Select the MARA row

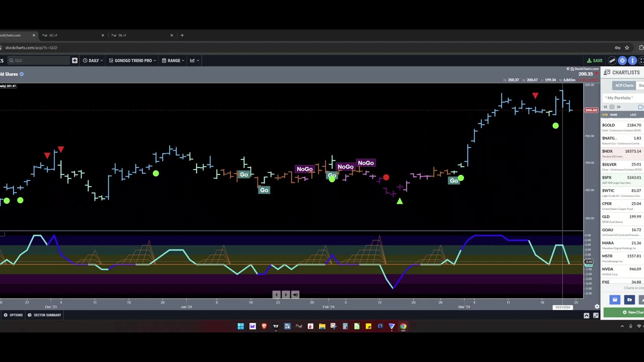pos(622,245)
